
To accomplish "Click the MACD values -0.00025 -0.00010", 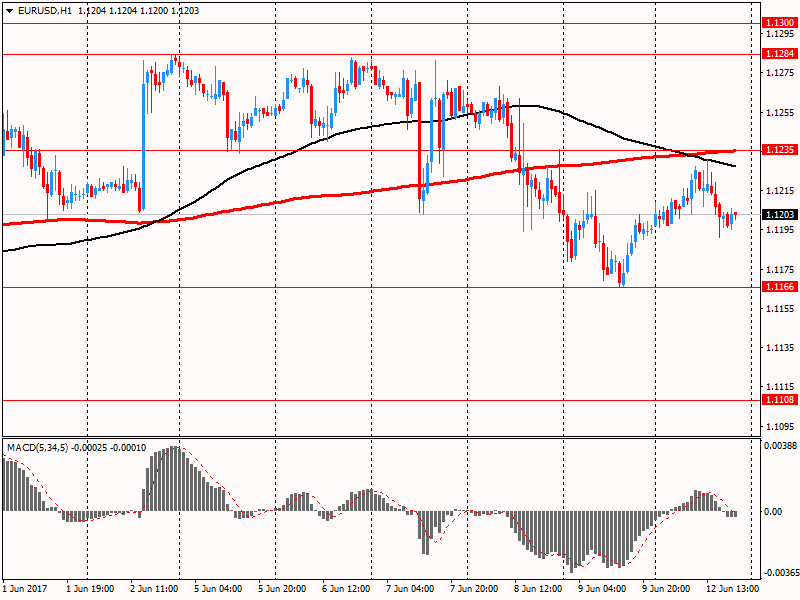I will [109, 448].
